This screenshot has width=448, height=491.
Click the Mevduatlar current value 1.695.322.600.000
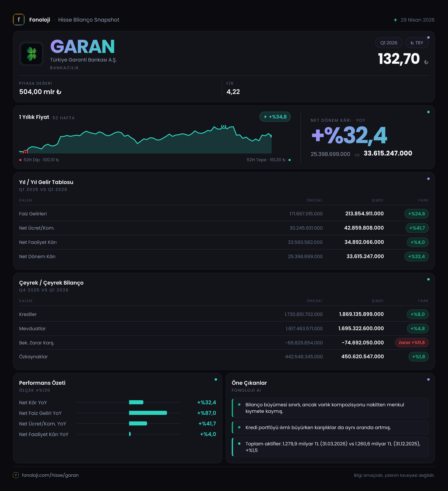pyautogui.click(x=361, y=329)
